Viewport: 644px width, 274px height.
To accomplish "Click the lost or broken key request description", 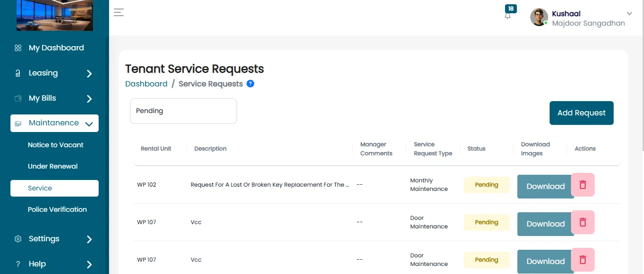I will point(270,185).
